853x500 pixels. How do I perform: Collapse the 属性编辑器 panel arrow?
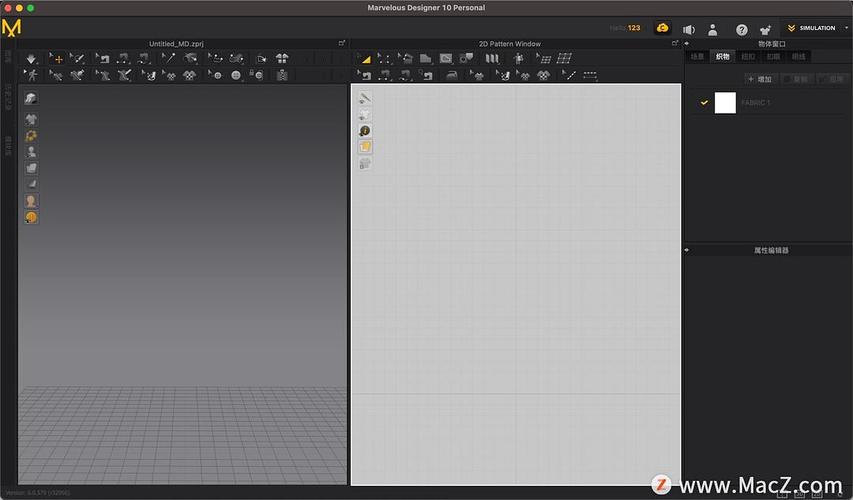click(x=687, y=250)
